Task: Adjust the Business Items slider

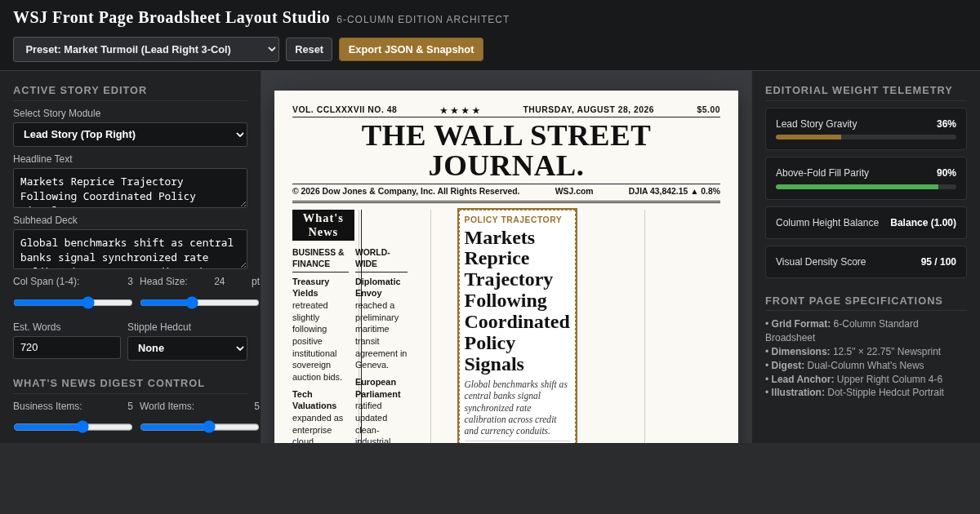Action: (73, 427)
